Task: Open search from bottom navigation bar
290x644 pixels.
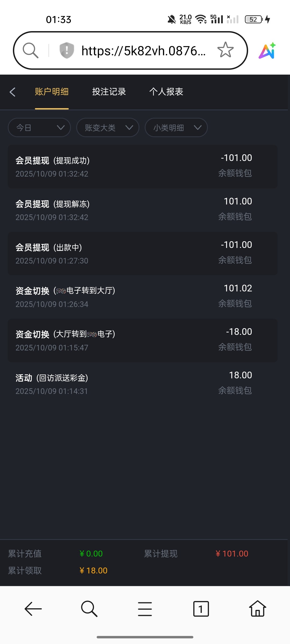Action: [89, 609]
